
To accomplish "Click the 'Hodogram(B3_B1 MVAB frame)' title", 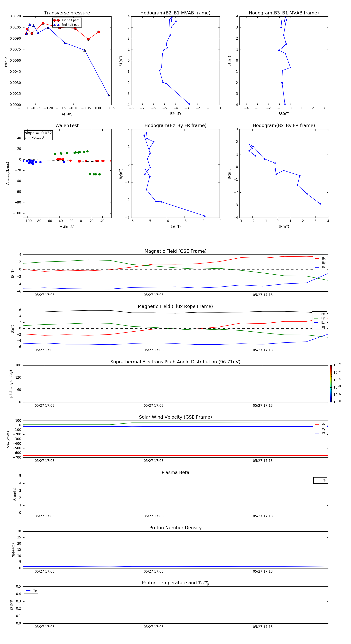I will click(284, 13).
